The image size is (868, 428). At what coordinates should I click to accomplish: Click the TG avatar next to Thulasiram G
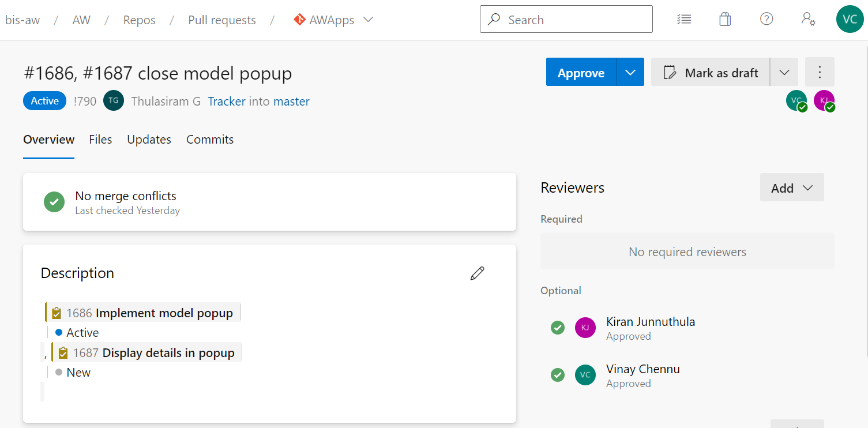[x=113, y=100]
